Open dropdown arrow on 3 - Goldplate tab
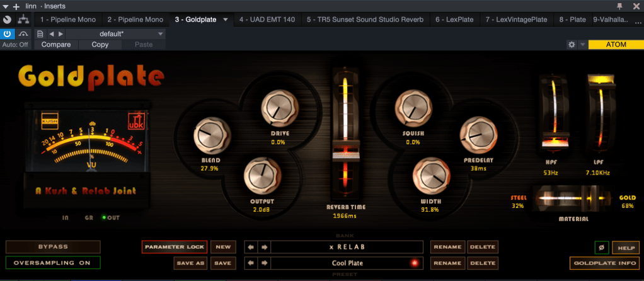Viewport: 644px width, 281px height. point(225,20)
